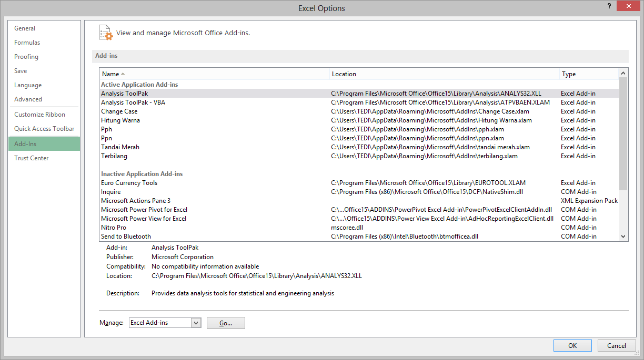Click the Microsoft Corporation publisher text

(183, 257)
